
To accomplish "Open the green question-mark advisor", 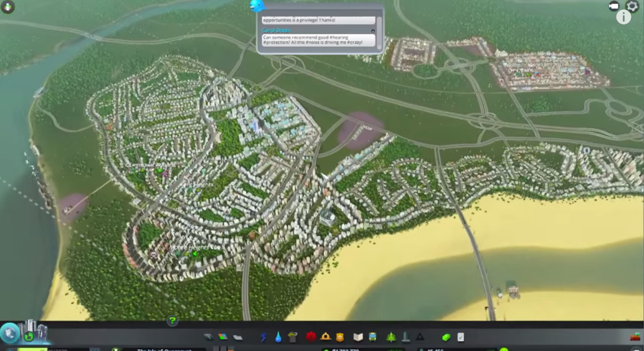I will pyautogui.click(x=172, y=320).
